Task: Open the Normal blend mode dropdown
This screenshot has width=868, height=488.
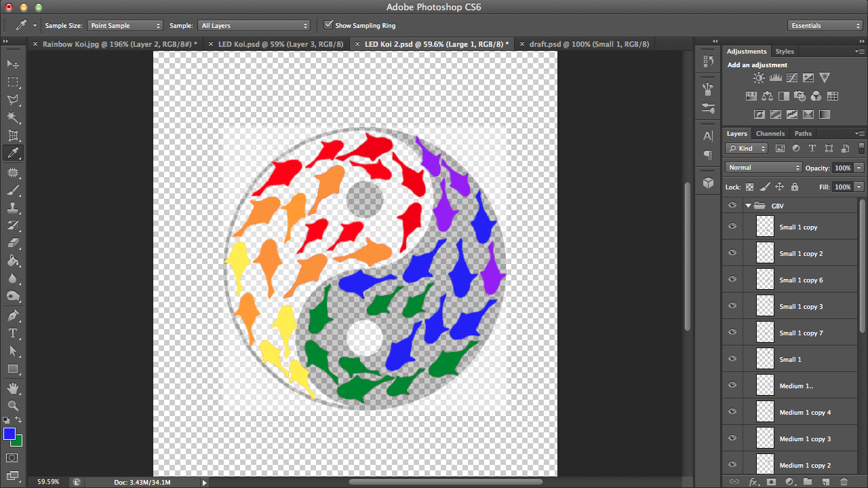Action: coord(762,167)
